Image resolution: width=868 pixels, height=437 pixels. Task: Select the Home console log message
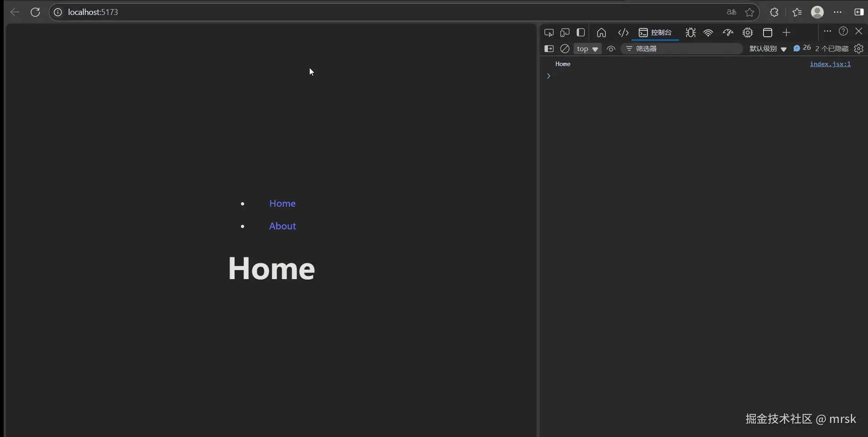(563, 64)
